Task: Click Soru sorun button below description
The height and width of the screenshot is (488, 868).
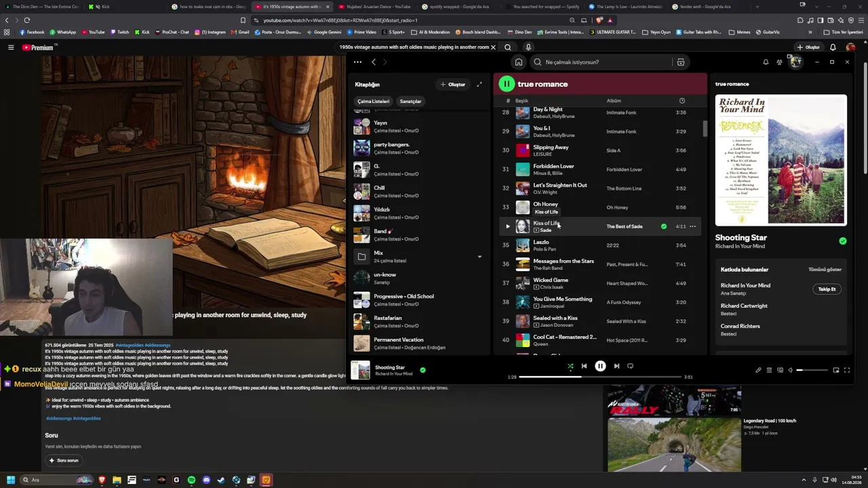Action: (64, 460)
